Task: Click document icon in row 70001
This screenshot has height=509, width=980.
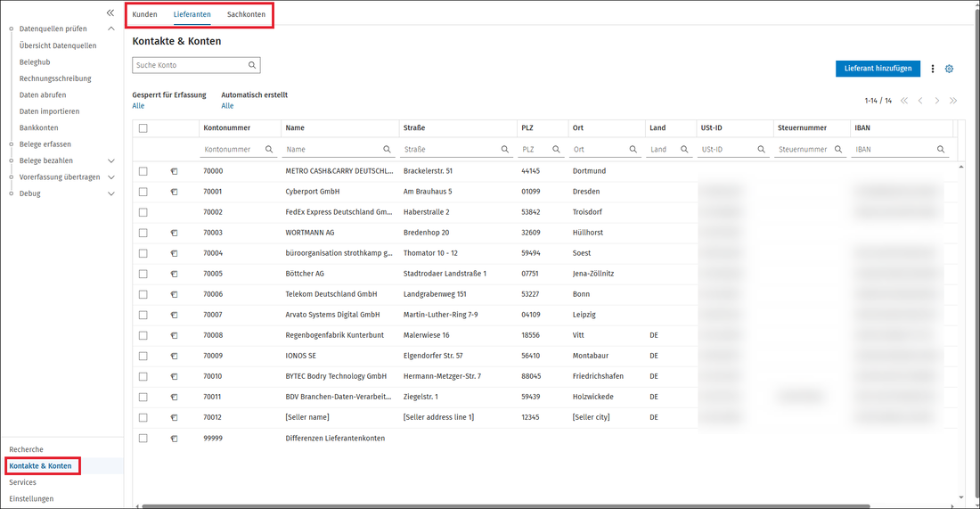Action: [175, 192]
